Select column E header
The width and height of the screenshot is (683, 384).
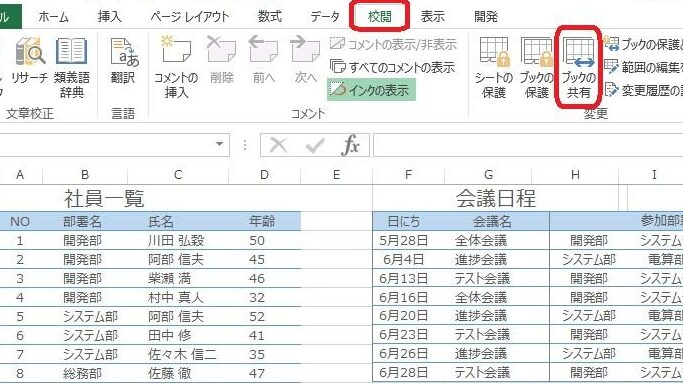pyautogui.click(x=336, y=175)
